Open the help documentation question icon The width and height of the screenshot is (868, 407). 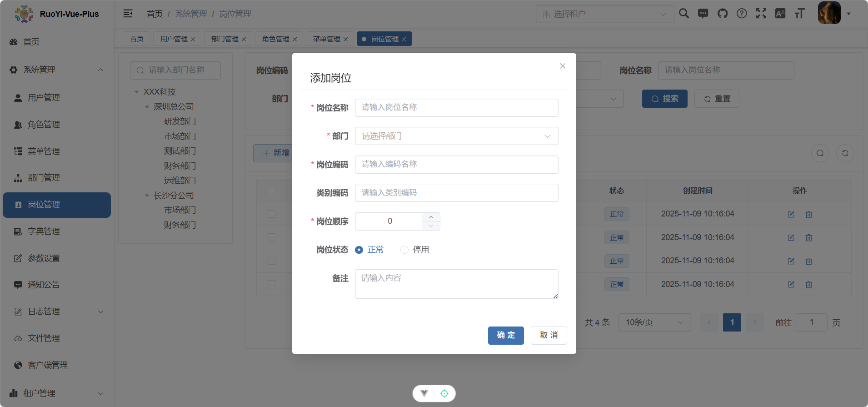pos(742,14)
